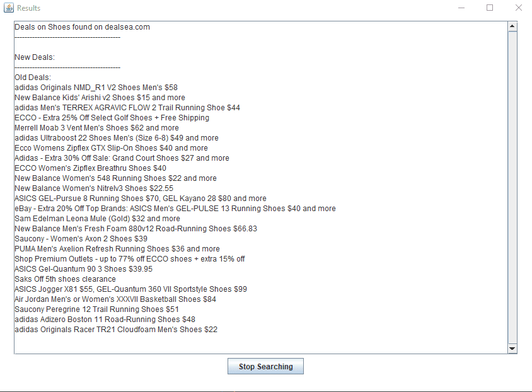Select the Shop Premium Outlets ECCO line
This screenshot has height=392, width=532.
pyautogui.click(x=130, y=259)
